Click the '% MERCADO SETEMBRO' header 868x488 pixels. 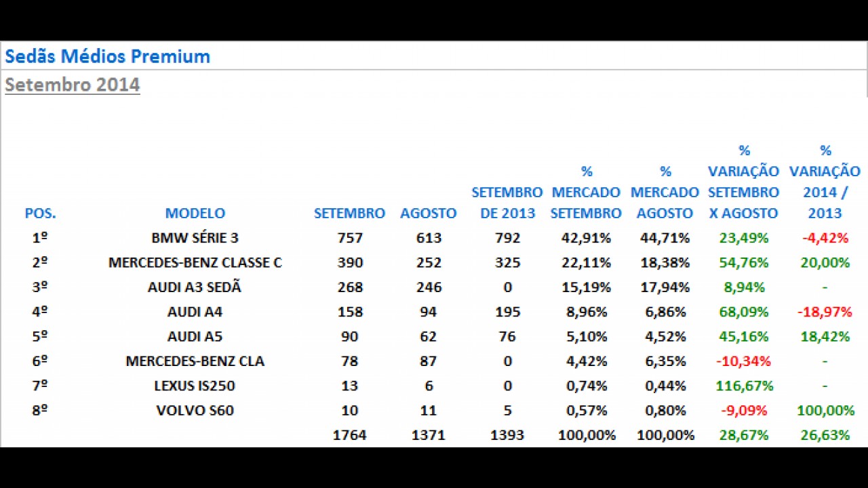[x=586, y=192]
